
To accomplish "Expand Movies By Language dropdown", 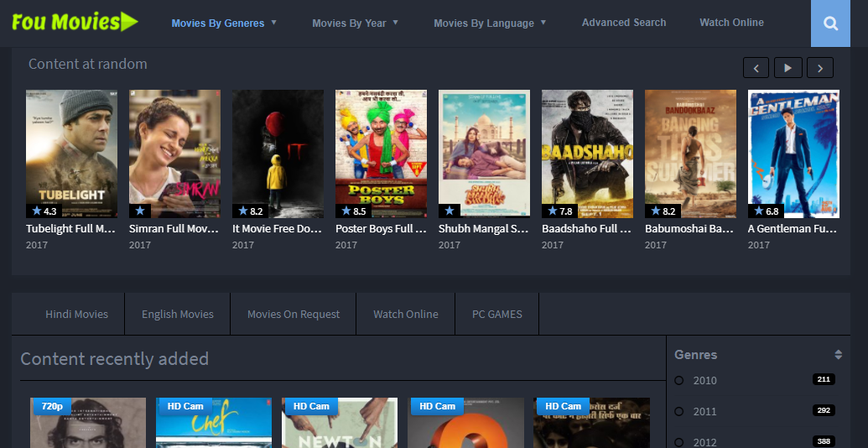I will point(490,23).
